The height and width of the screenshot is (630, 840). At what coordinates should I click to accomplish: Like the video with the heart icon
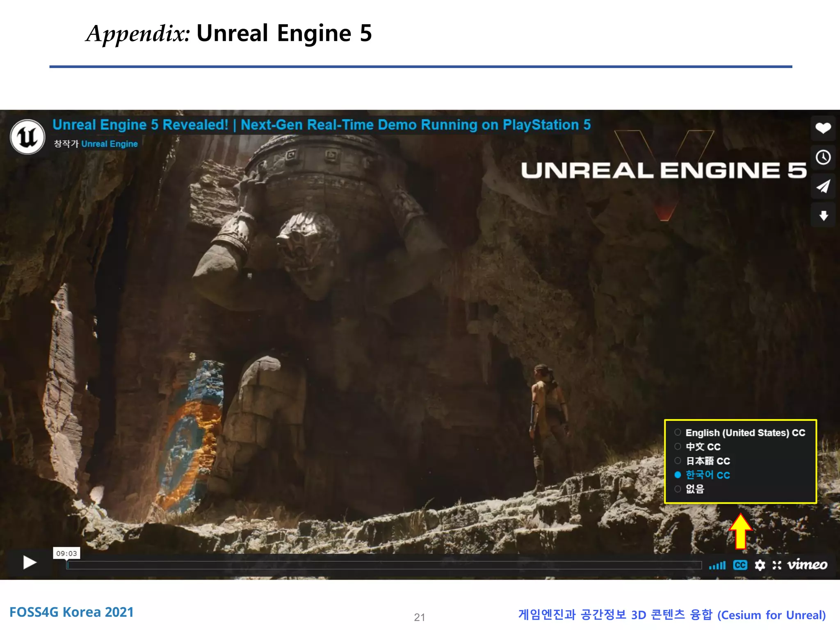(823, 128)
